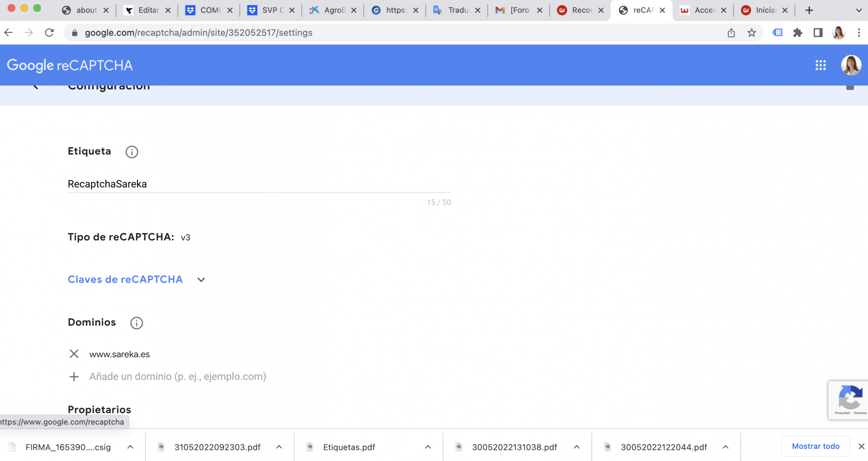Show info for Etiqueta

132,152
